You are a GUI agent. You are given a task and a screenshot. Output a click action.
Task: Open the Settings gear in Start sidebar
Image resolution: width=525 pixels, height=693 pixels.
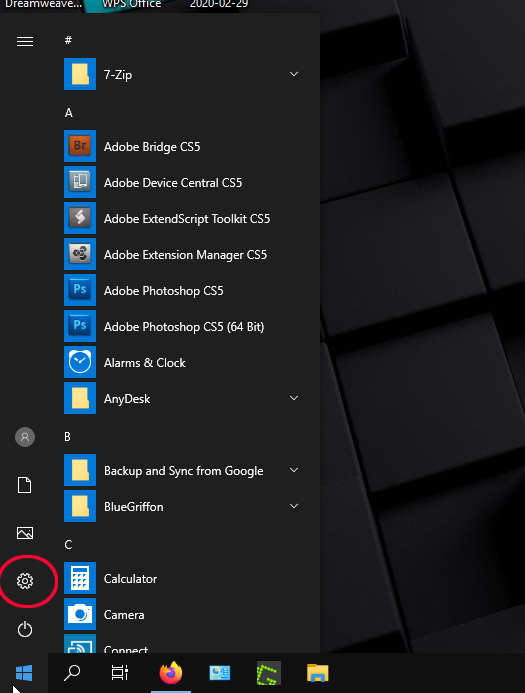tap(25, 581)
